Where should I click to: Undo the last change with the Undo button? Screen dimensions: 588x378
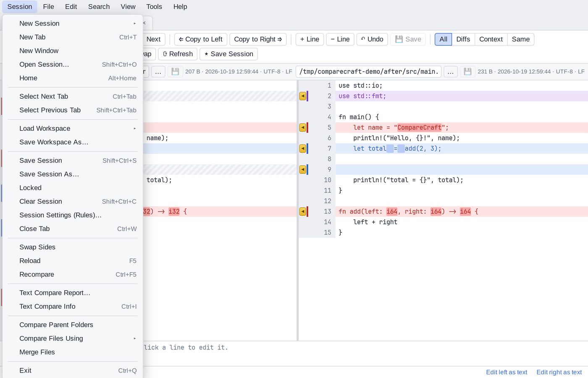(372, 39)
